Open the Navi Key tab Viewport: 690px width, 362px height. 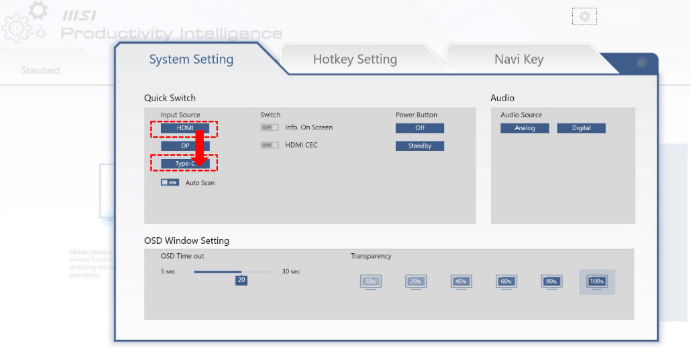[x=519, y=59]
